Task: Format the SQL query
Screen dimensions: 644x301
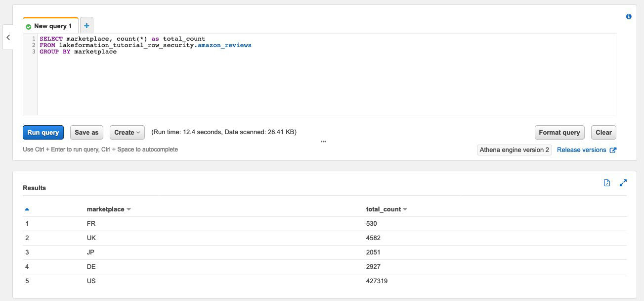Action: point(558,132)
